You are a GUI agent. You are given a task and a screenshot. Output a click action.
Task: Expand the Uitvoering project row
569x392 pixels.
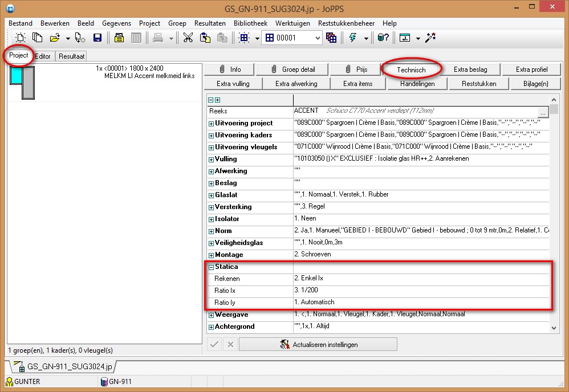pos(211,124)
